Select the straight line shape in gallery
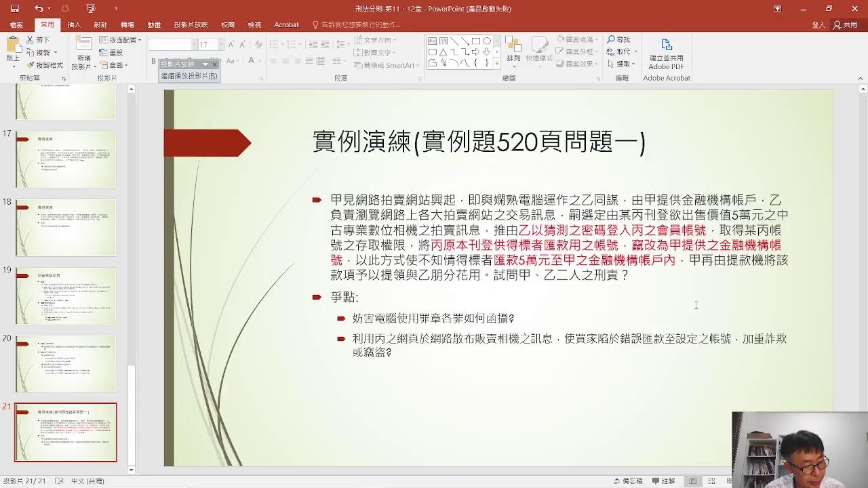Screen dimensions: 868x488 tap(454, 41)
